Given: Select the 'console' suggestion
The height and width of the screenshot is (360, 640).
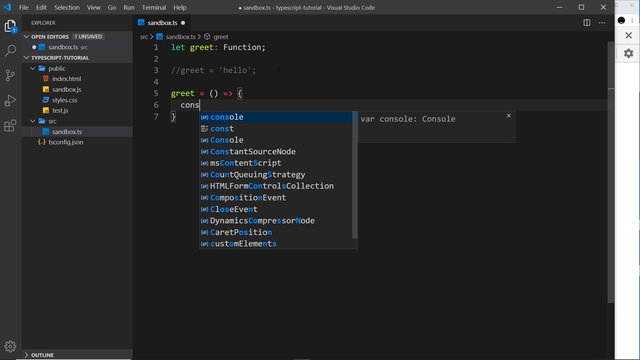Looking at the screenshot, I should pos(276,117).
